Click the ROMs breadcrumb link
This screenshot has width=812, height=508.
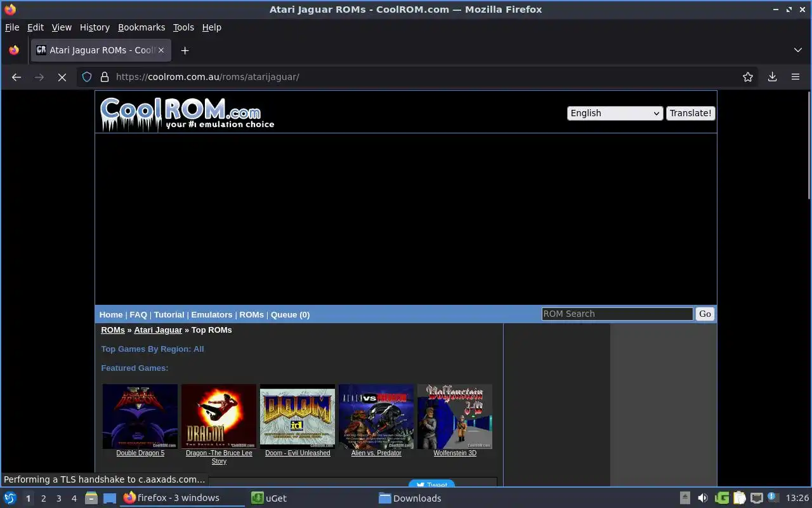(113, 330)
